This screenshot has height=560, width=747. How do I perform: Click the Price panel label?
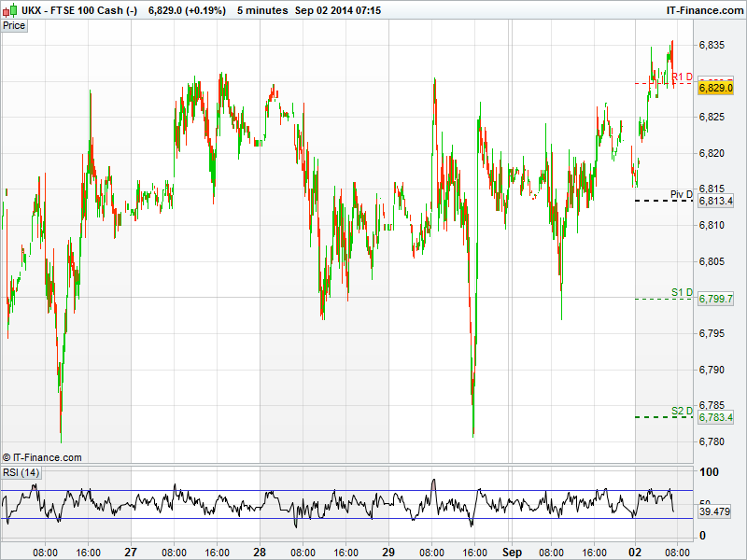[x=14, y=25]
